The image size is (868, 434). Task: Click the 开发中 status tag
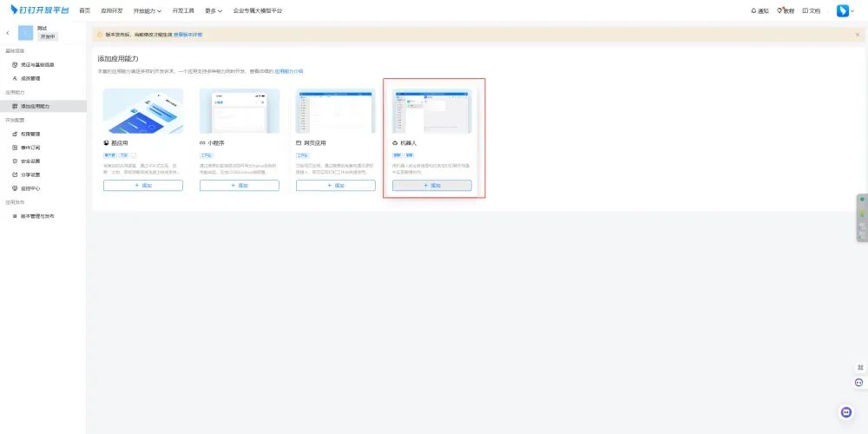tap(47, 36)
